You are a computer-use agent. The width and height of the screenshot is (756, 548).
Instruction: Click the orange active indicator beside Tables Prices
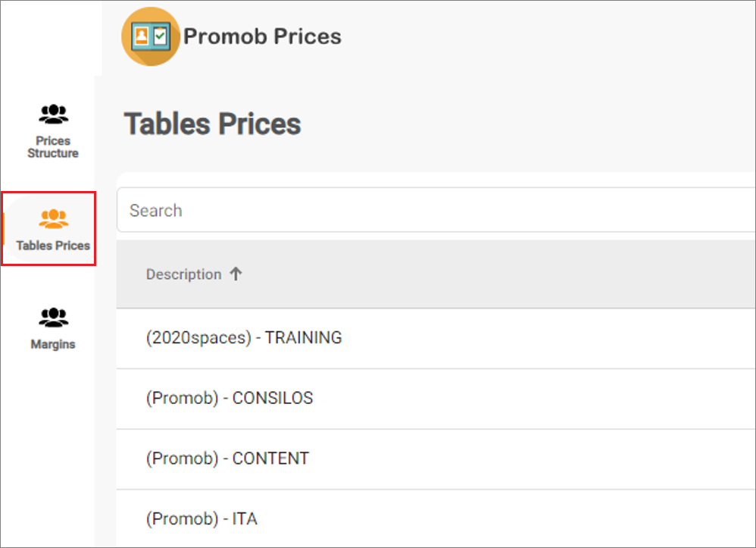coord(3,228)
